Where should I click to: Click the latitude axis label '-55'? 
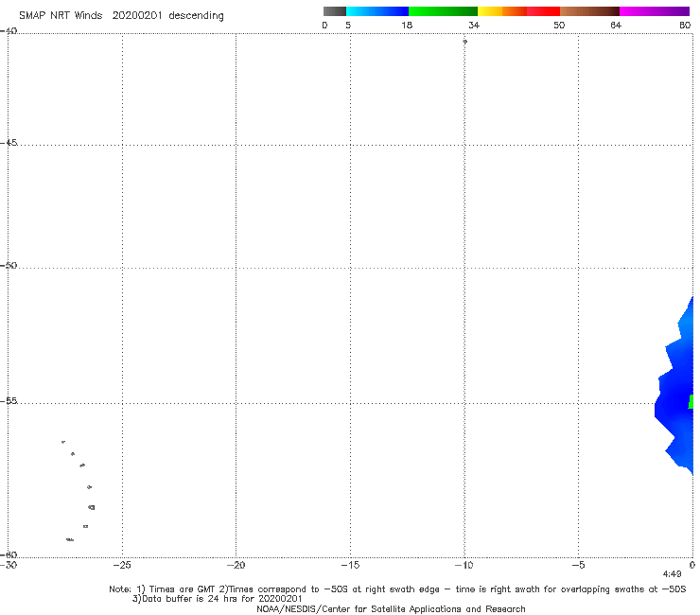click(x=9, y=401)
